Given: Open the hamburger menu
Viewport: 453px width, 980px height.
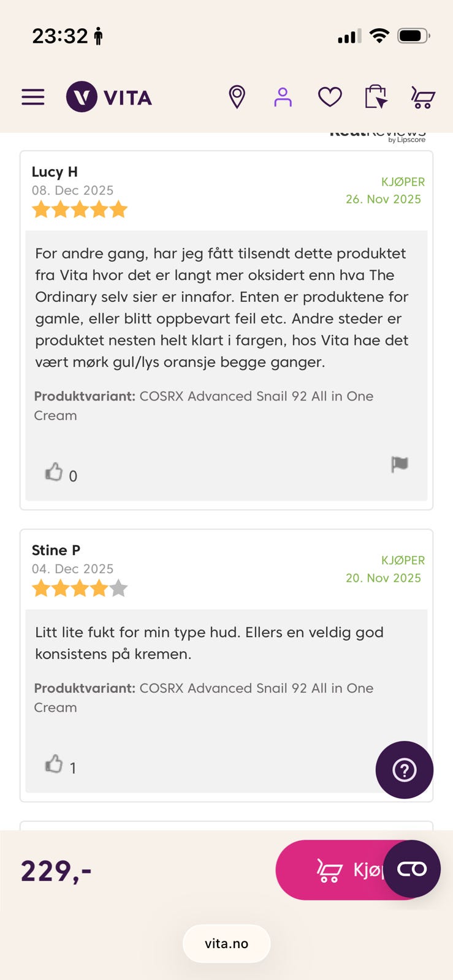Looking at the screenshot, I should (x=33, y=97).
